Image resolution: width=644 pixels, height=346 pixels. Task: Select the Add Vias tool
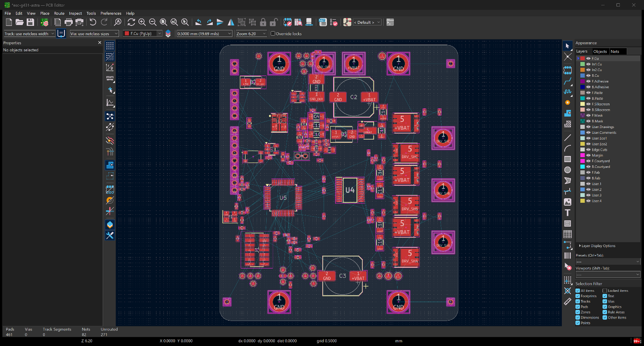pyautogui.click(x=568, y=102)
